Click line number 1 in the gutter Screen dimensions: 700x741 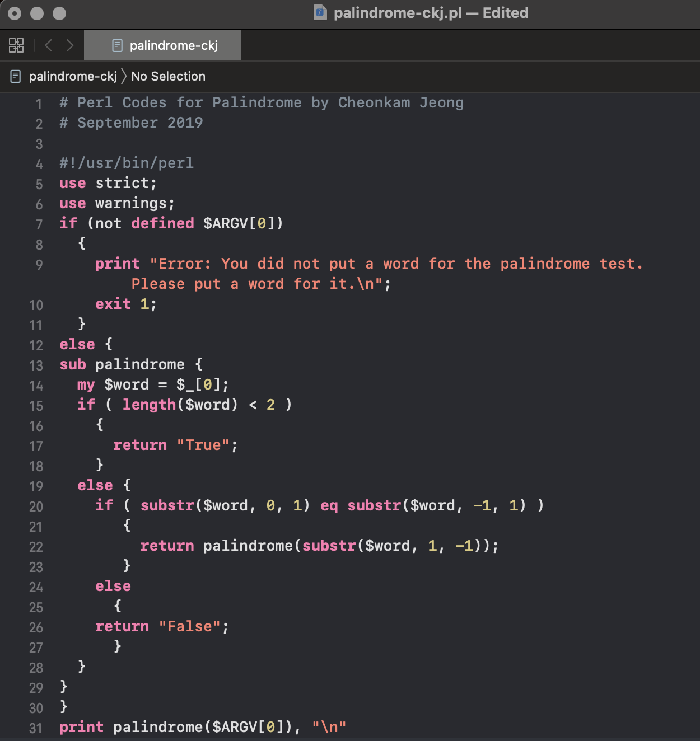point(39,104)
